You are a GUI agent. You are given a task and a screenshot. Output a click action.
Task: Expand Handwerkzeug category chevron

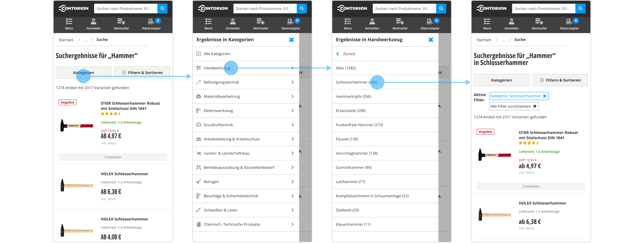coord(292,68)
